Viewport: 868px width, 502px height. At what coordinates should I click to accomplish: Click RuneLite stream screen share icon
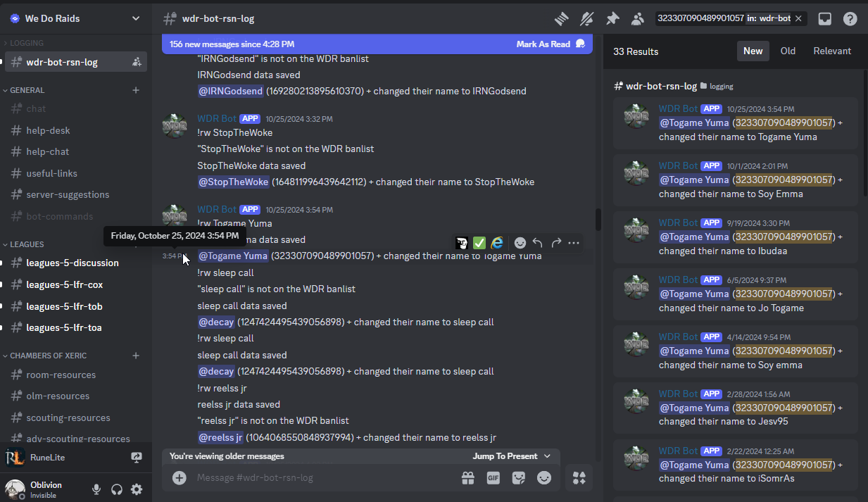coord(137,458)
